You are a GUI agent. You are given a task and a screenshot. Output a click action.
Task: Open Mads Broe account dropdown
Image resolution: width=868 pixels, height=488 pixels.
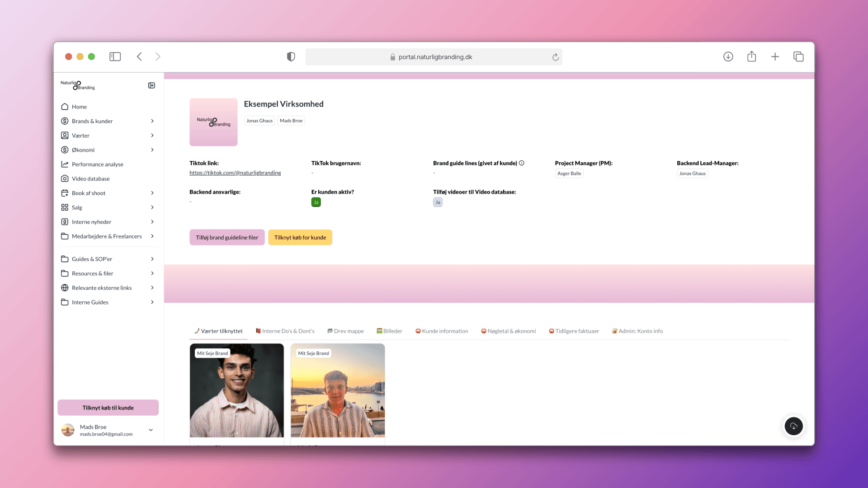(x=151, y=430)
